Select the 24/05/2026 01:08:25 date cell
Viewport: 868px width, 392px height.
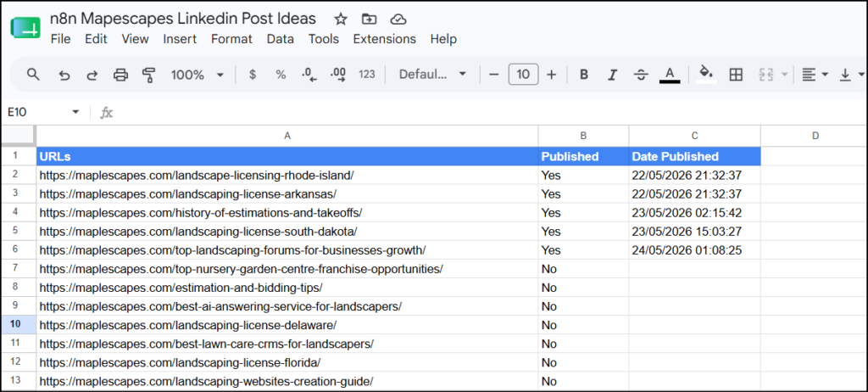(695, 250)
